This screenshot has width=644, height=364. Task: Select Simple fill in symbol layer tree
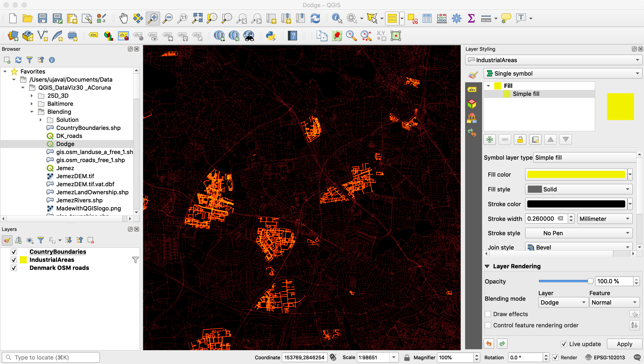coord(526,94)
